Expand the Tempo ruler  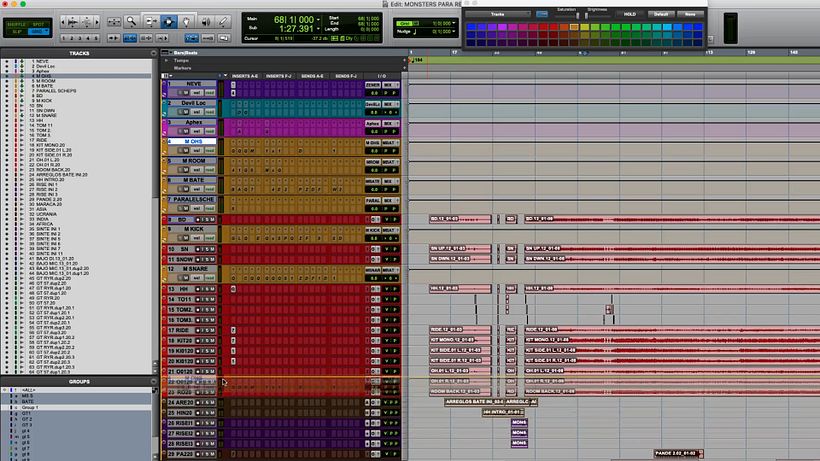click(x=167, y=61)
